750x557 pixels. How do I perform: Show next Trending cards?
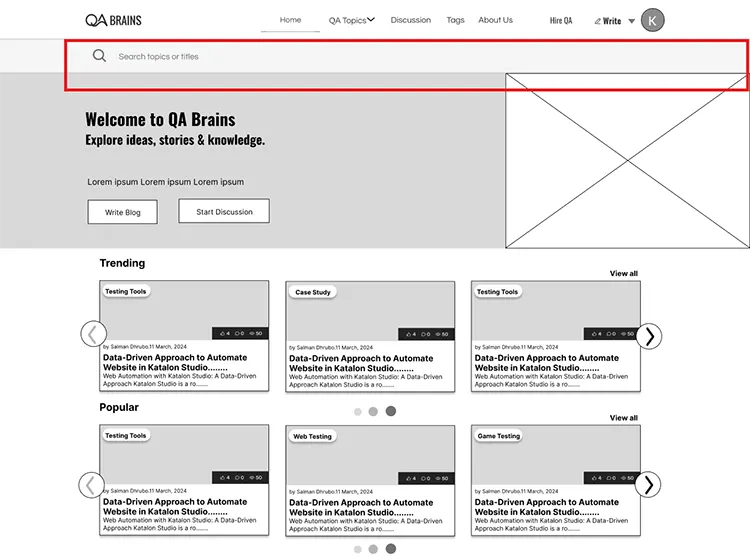[649, 337]
